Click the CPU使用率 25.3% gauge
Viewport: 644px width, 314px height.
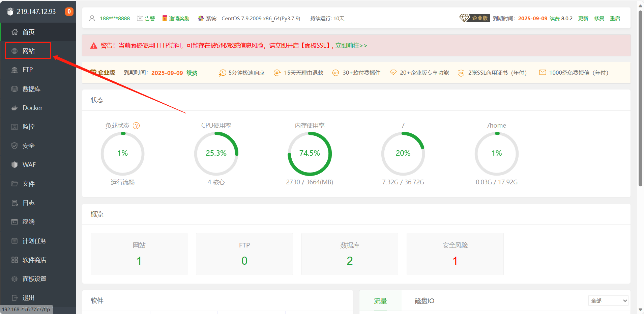[216, 154]
